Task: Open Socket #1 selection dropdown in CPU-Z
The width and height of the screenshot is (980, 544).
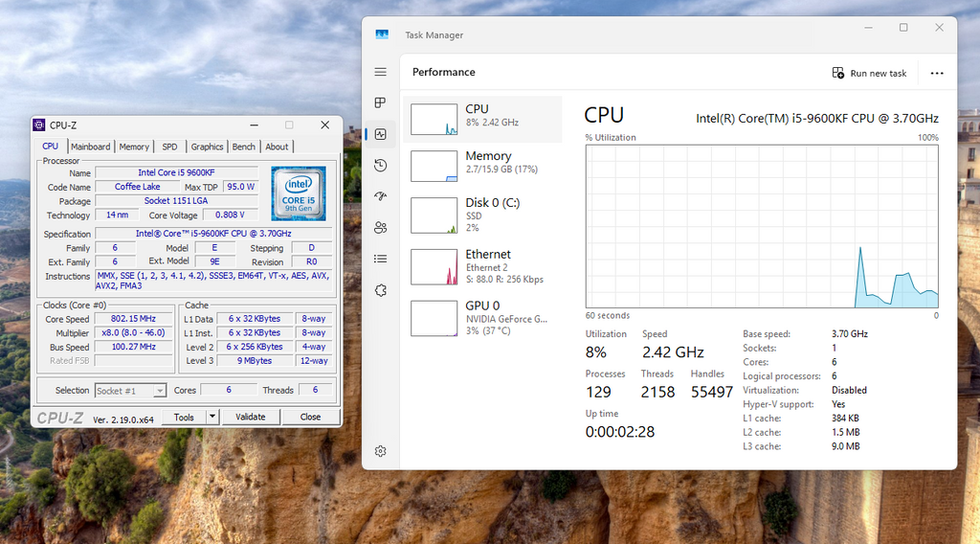Action: [x=130, y=390]
